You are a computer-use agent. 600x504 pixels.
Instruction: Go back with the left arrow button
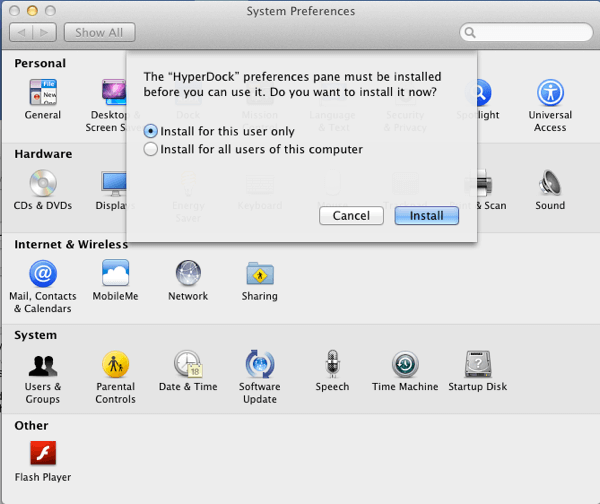coord(21,33)
